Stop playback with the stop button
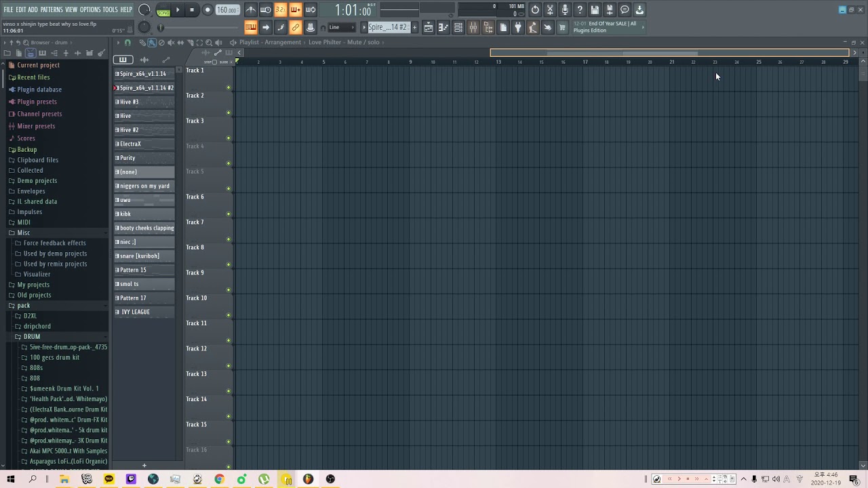Image resolution: width=868 pixels, height=488 pixels. (x=192, y=10)
